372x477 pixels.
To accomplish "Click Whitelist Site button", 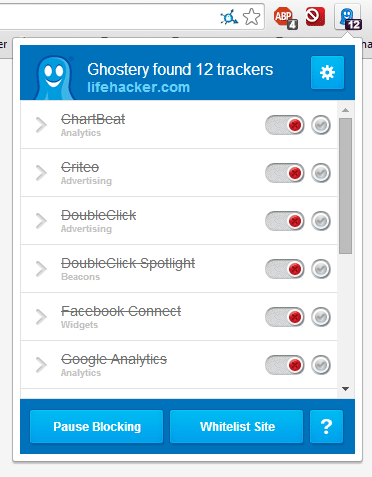I will click(237, 427).
